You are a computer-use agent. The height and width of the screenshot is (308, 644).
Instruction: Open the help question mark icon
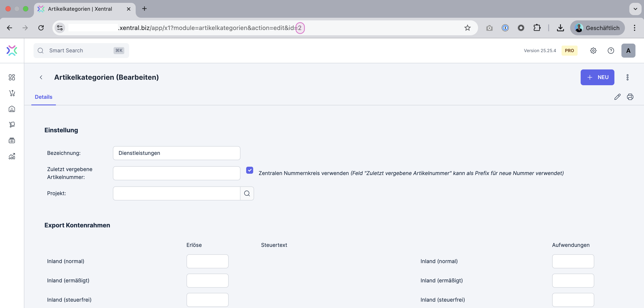(x=610, y=50)
